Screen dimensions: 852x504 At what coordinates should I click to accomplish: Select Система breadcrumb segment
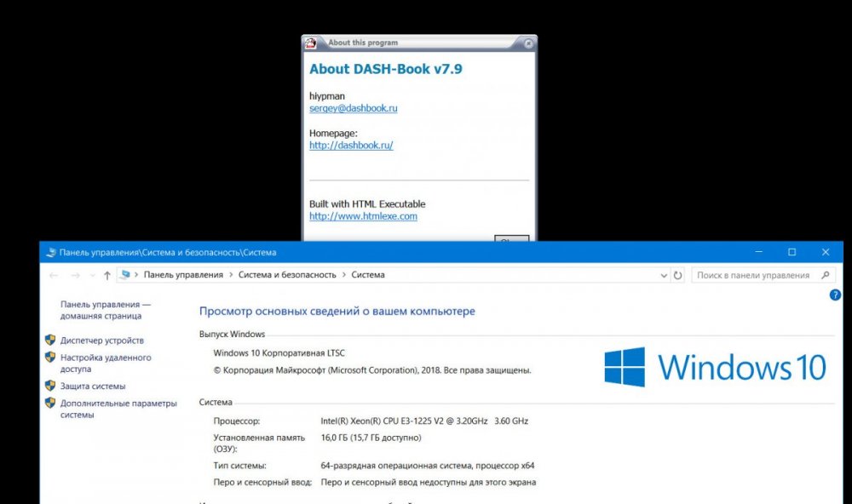(x=368, y=275)
